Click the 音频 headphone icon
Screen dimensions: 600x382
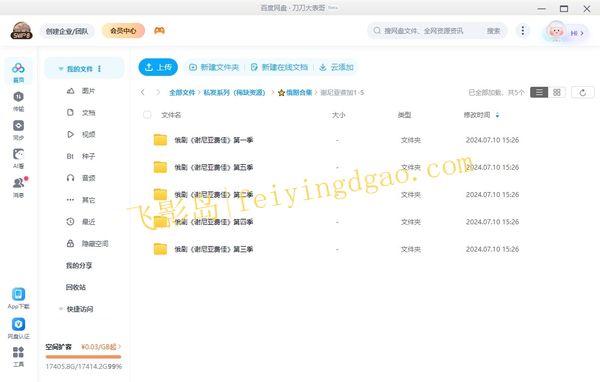(70, 178)
